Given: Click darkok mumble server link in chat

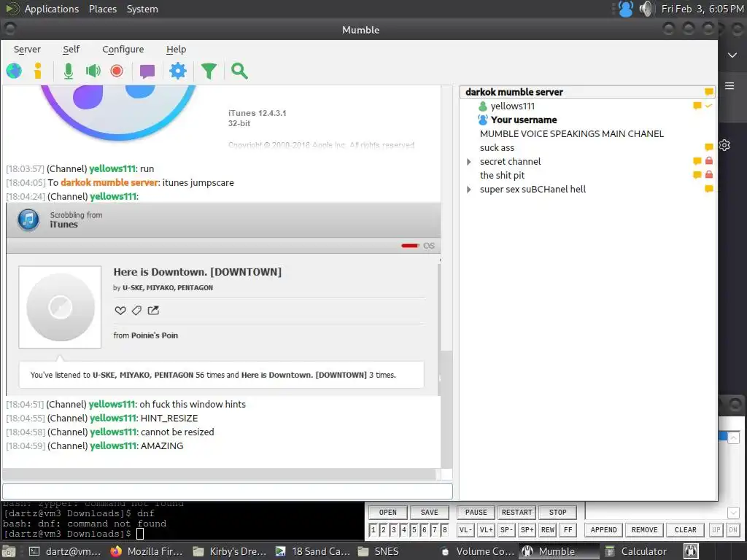Looking at the screenshot, I should [109, 183].
